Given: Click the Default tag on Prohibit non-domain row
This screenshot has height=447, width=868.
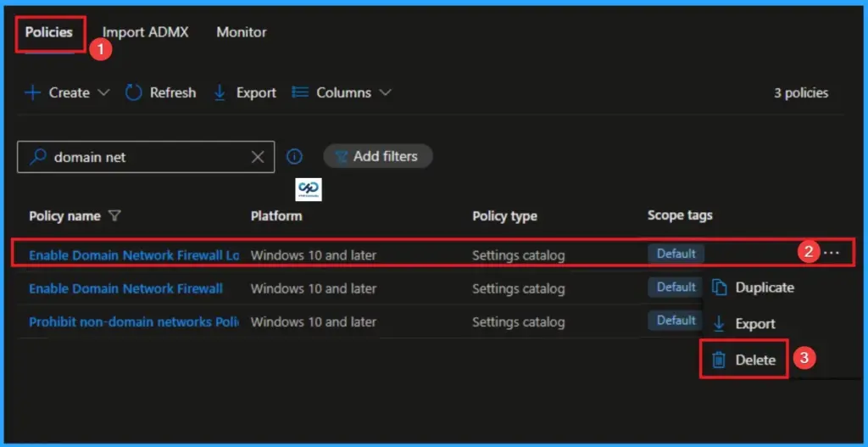Looking at the screenshot, I should [676, 320].
